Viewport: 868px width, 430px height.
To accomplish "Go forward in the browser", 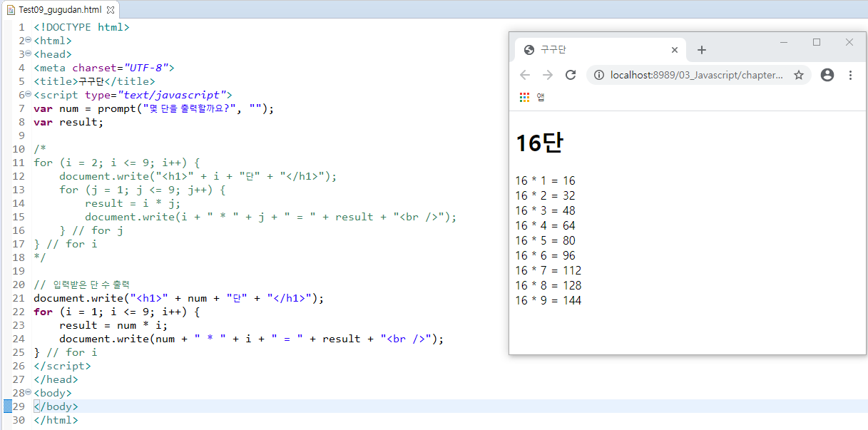I will pos(548,75).
